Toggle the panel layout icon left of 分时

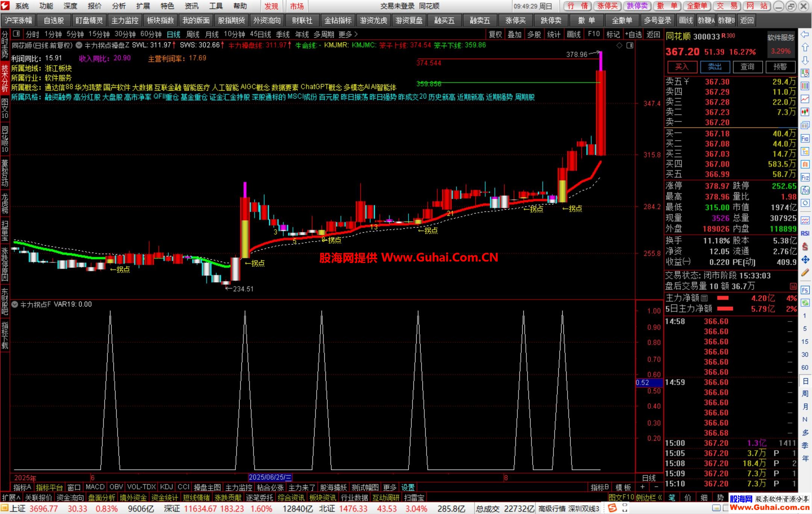(x=16, y=34)
